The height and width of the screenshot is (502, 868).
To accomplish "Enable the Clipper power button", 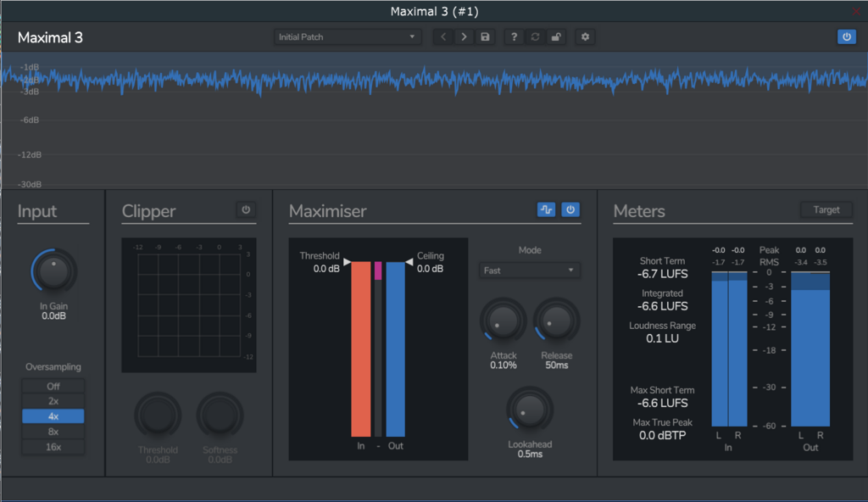I will tap(246, 209).
